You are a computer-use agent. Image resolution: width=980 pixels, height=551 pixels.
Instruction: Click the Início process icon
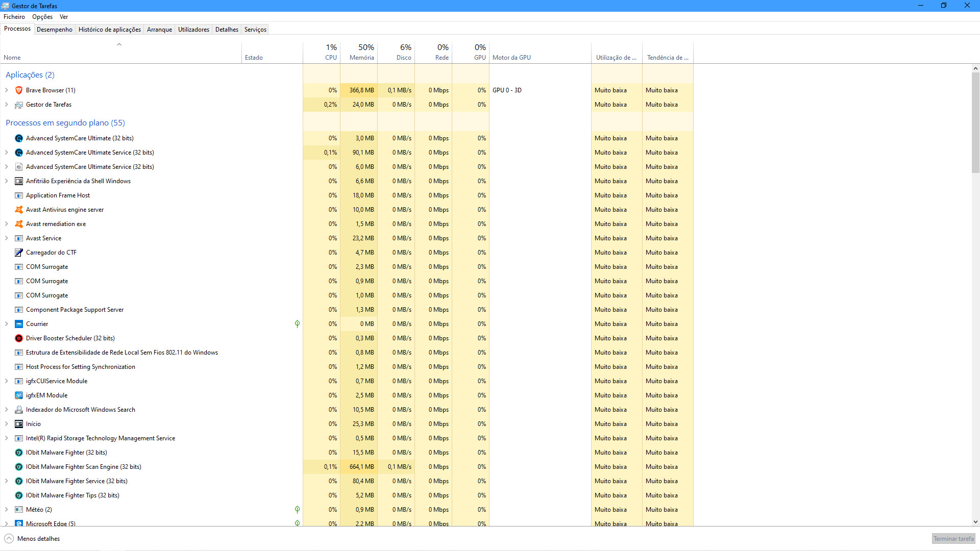(x=19, y=424)
